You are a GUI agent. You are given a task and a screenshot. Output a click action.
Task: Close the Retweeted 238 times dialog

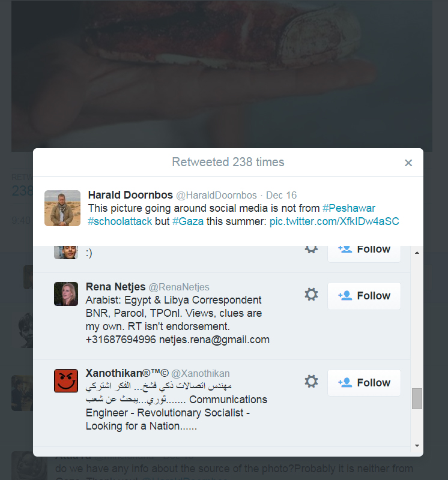(408, 163)
